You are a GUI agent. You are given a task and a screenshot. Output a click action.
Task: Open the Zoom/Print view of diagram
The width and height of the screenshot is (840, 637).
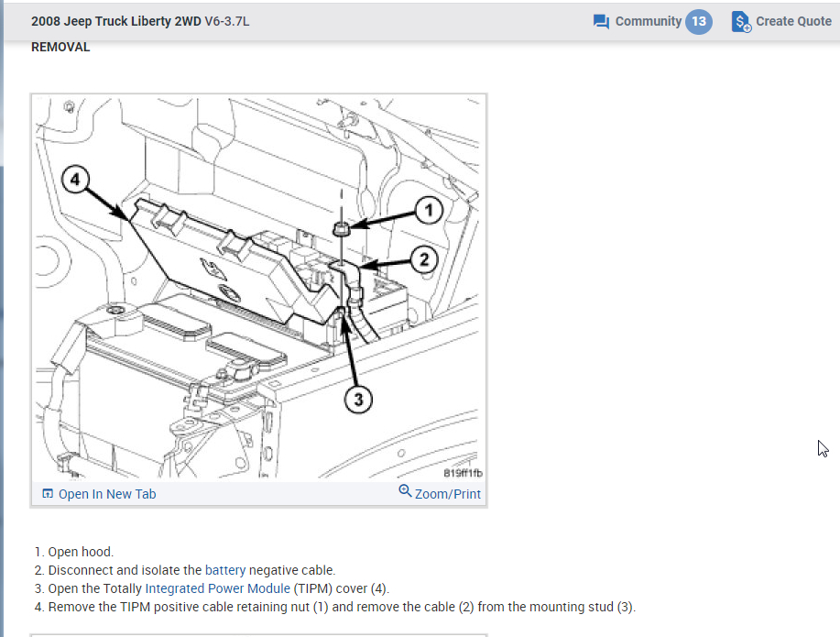pyautogui.click(x=447, y=494)
